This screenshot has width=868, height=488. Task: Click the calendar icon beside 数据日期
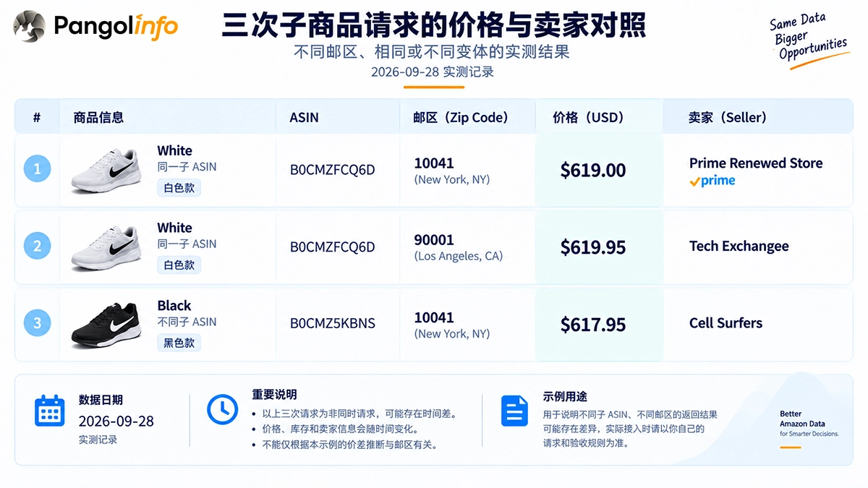50,410
